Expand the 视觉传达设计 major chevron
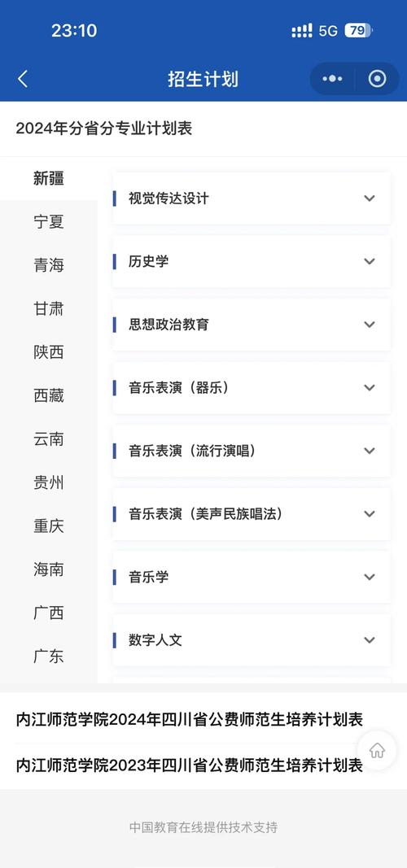 pyautogui.click(x=370, y=198)
